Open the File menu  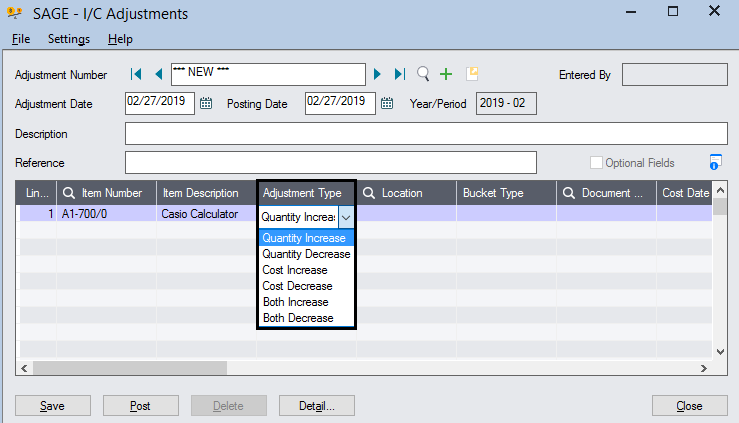point(21,39)
